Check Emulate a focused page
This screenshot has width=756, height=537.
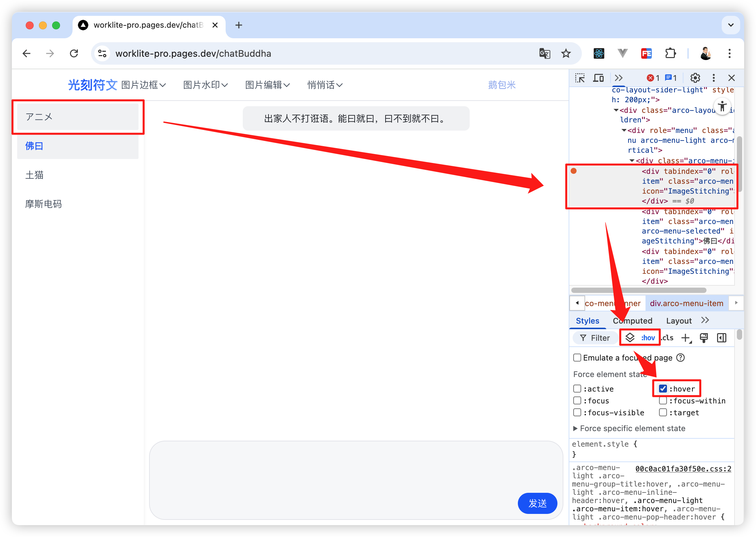pyautogui.click(x=577, y=358)
